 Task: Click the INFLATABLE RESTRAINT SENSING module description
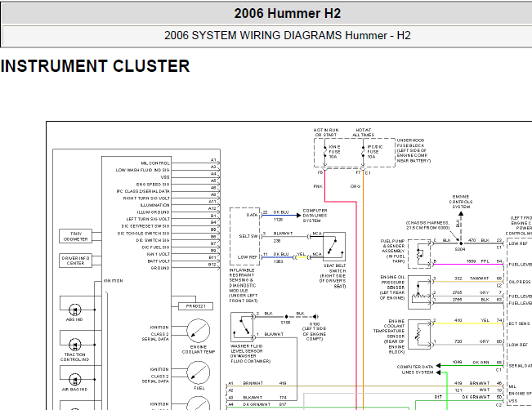tap(244, 286)
